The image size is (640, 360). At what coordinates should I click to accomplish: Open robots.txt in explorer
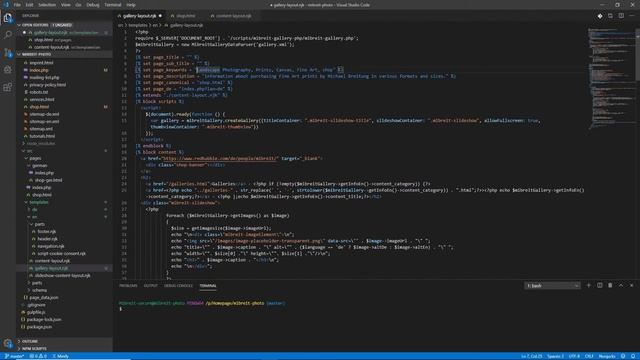click(38, 92)
